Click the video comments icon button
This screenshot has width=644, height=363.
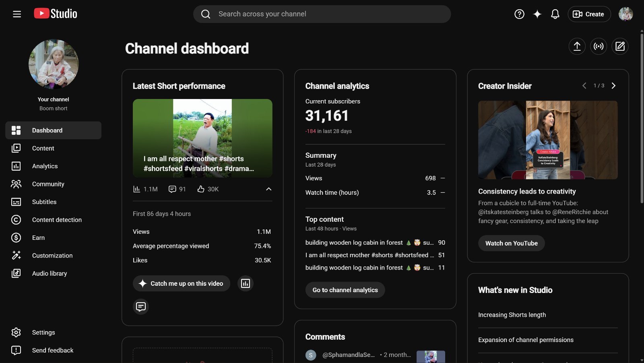[x=141, y=307]
